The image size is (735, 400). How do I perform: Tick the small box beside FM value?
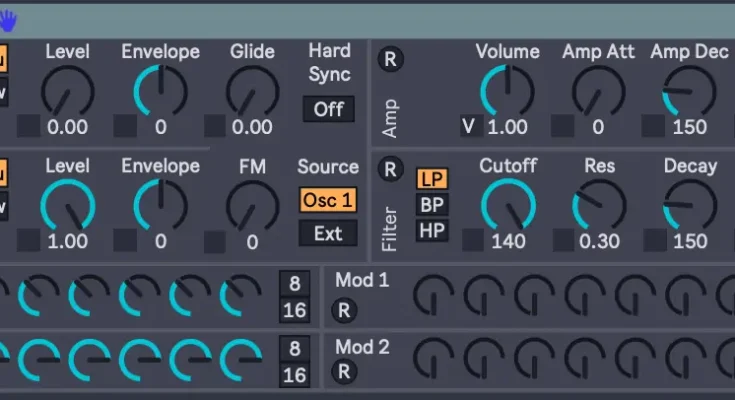coord(216,241)
